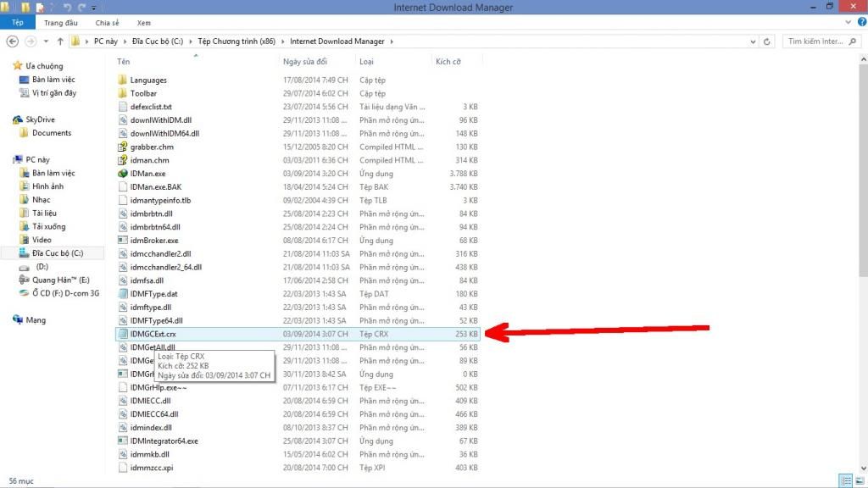Select grabber.chm help file icon

pos(123,147)
